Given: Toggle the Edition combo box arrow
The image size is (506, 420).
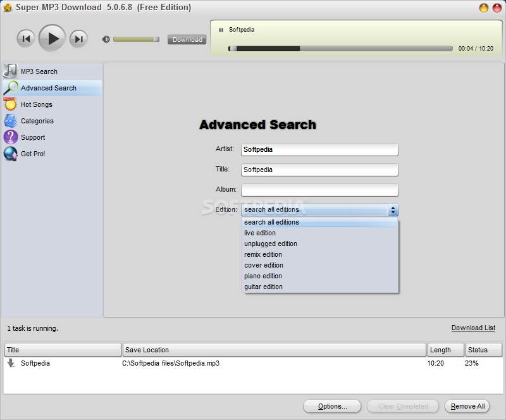Looking at the screenshot, I should pos(393,210).
